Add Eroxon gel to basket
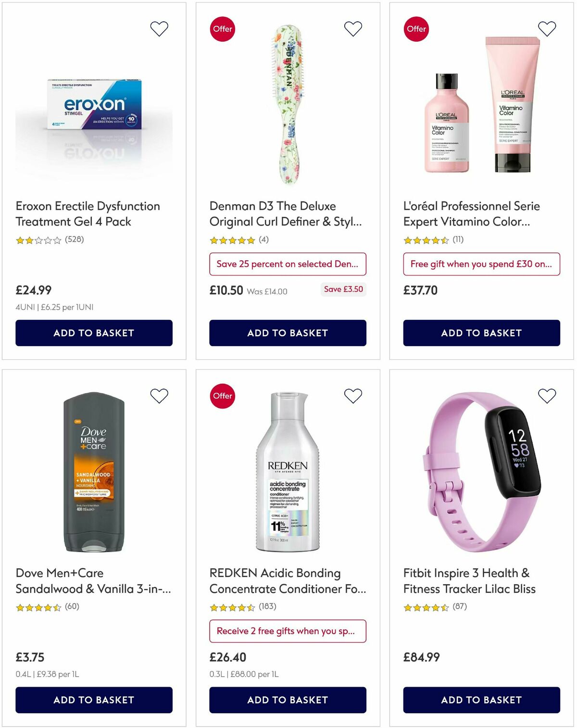Screen dimensions: 577x728 pos(94,333)
